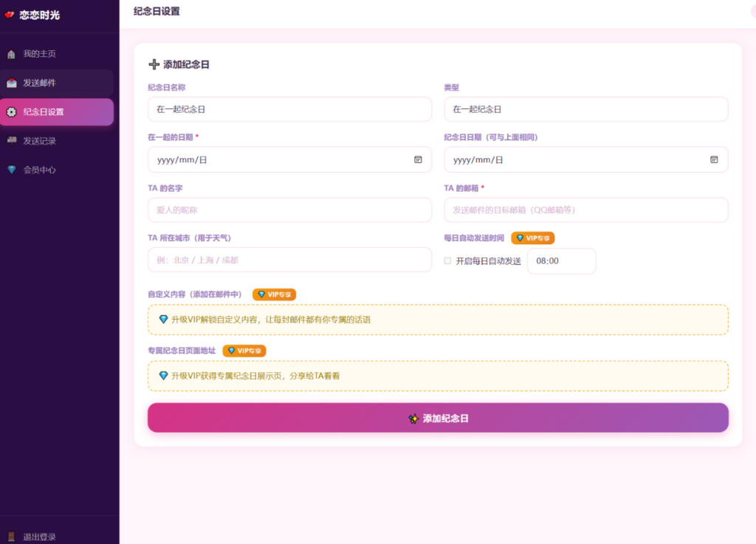Click the 纪念日设置 page header title

(x=157, y=11)
